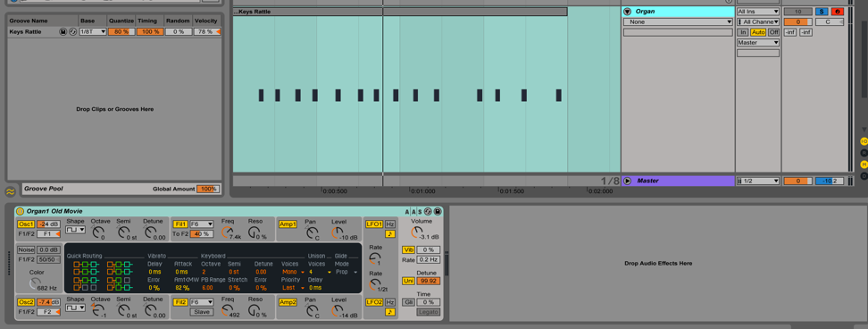Enable the Noise generator
The image size is (868, 329).
(26, 249)
